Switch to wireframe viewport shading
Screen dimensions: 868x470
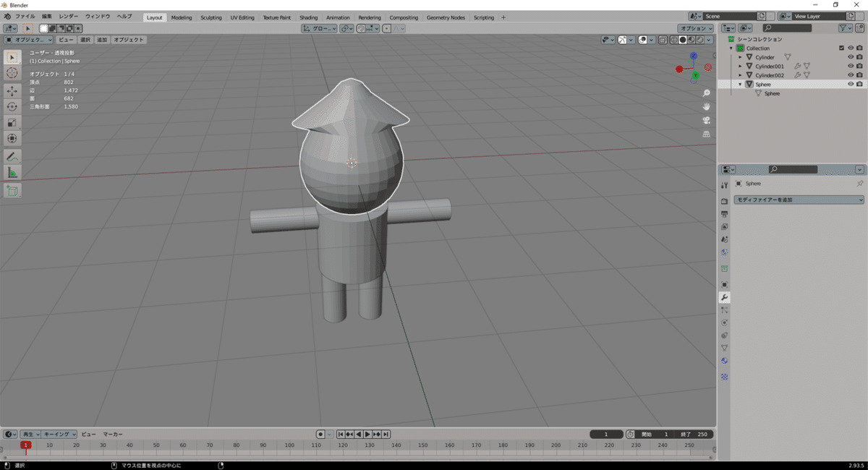click(673, 40)
